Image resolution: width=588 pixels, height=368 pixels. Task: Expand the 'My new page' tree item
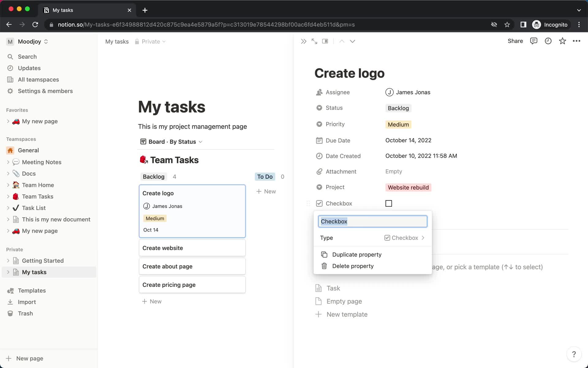tap(8, 121)
